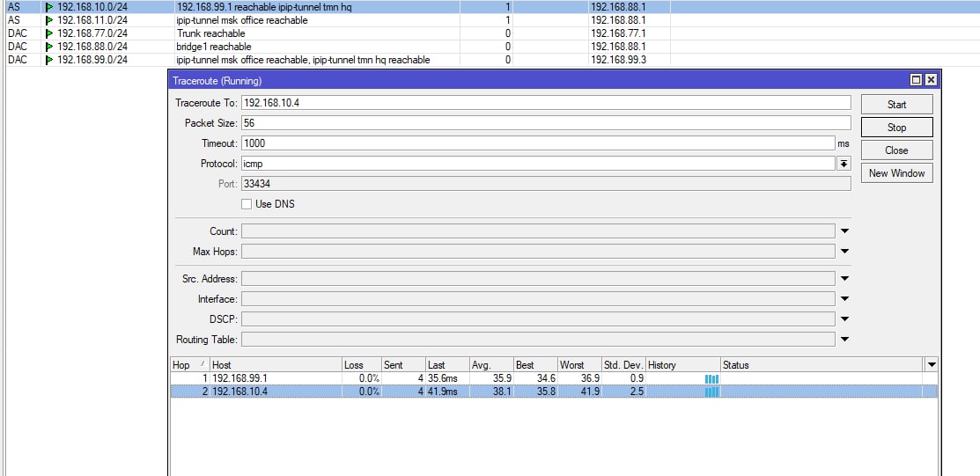Expand the Routing Table field arrow

(845, 340)
